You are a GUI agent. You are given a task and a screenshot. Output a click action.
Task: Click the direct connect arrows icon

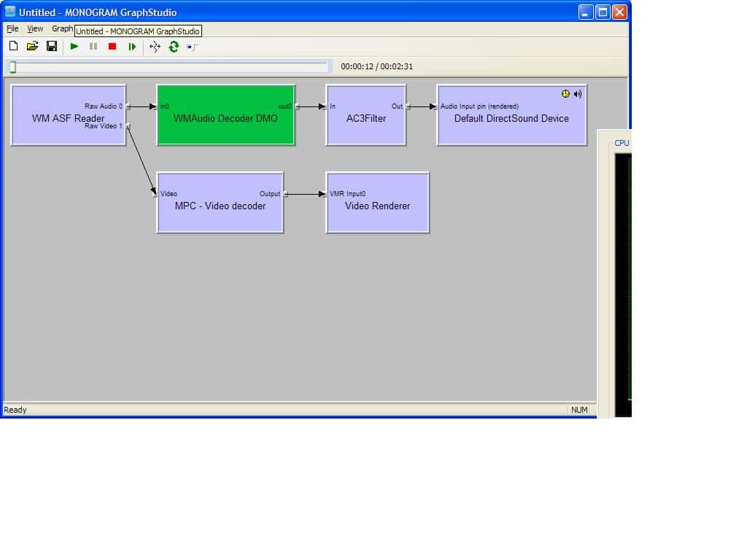coord(155,46)
